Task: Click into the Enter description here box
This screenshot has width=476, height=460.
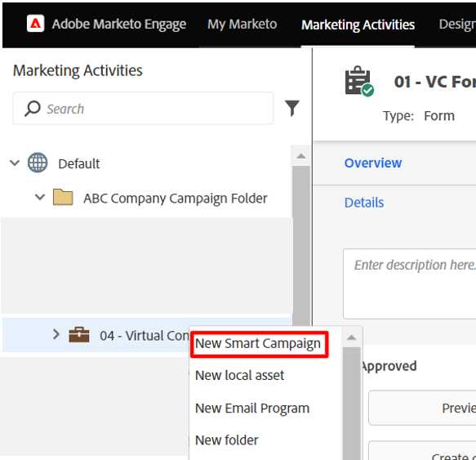Action: click(410, 284)
